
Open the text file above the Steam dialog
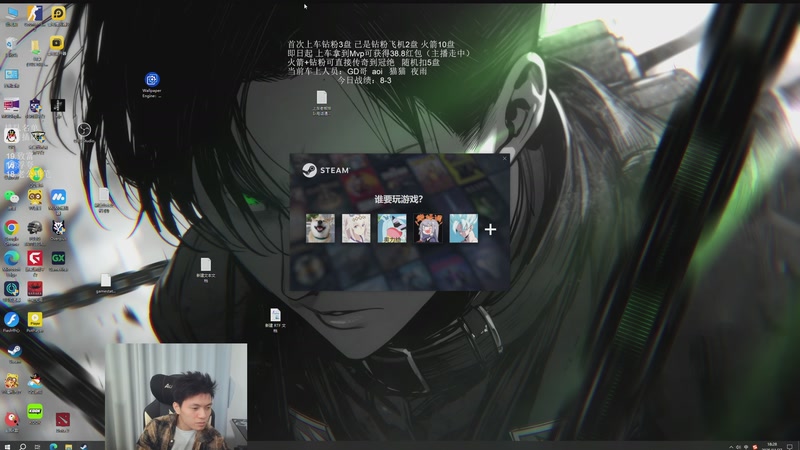(321, 103)
